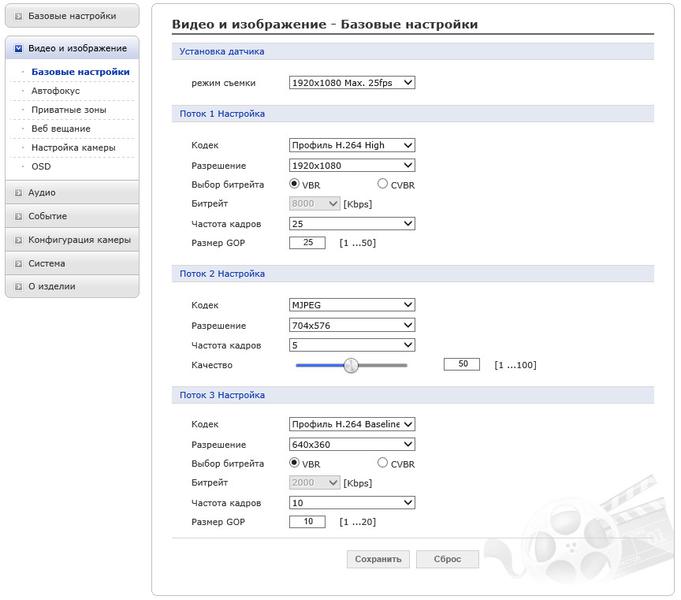Go to Автофокус settings page

[56, 91]
